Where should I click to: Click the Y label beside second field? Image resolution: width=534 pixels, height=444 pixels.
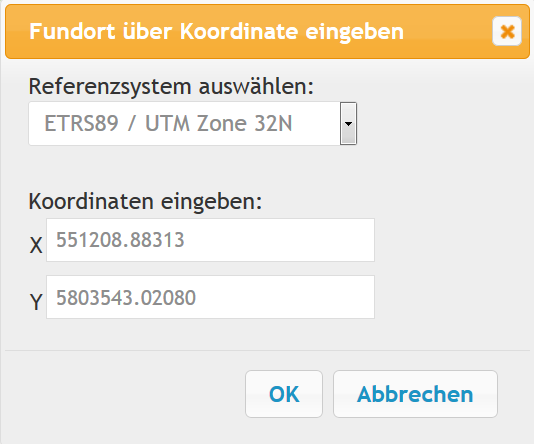pyautogui.click(x=36, y=302)
